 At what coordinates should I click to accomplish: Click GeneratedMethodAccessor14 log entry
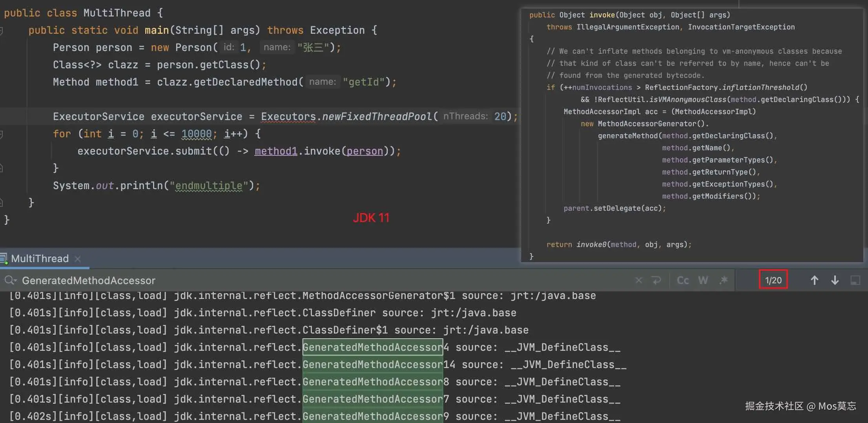[x=379, y=365]
